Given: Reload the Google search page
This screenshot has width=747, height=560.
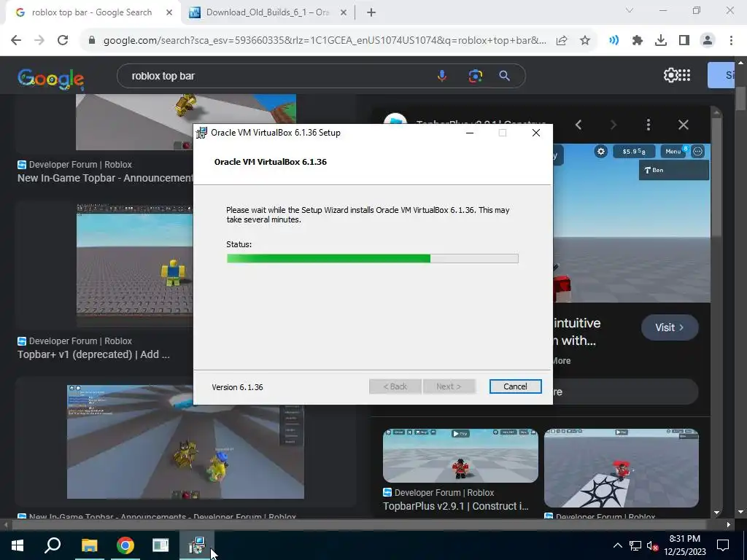Looking at the screenshot, I should 63,41.
